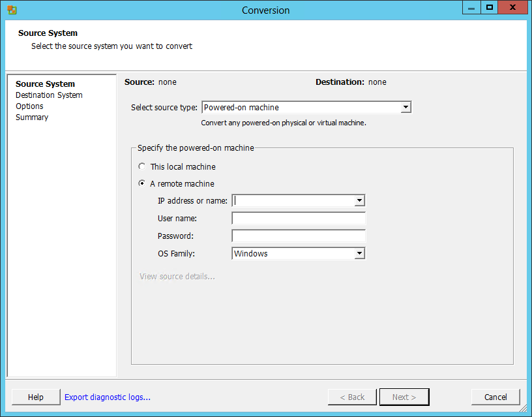Click the View source details link
The height and width of the screenshot is (417, 532).
pyautogui.click(x=177, y=277)
